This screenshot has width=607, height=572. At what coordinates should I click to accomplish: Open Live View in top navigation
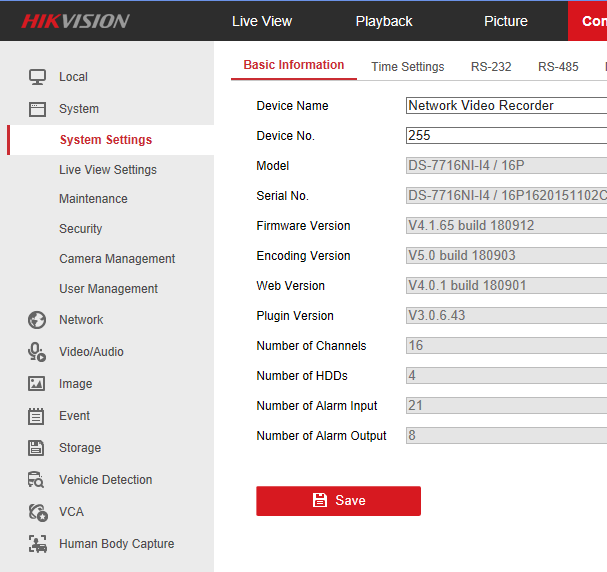(262, 21)
